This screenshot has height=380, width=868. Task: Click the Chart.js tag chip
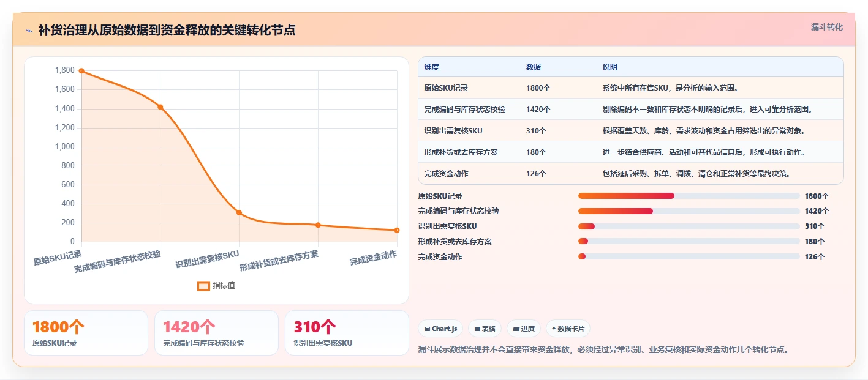pos(440,329)
